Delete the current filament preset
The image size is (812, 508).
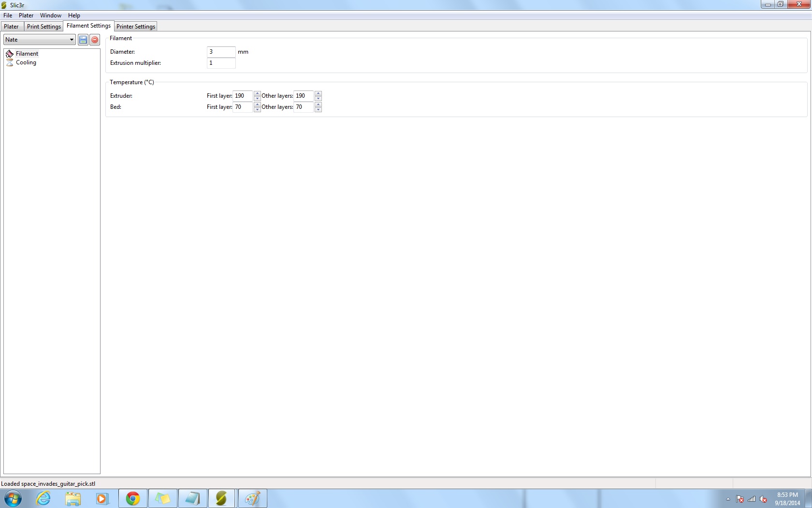[x=95, y=40]
